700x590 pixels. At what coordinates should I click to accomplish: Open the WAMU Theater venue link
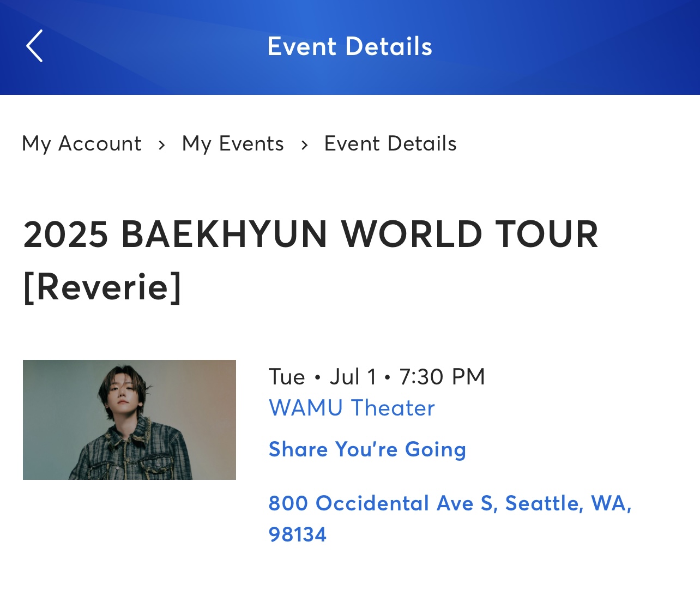352,408
